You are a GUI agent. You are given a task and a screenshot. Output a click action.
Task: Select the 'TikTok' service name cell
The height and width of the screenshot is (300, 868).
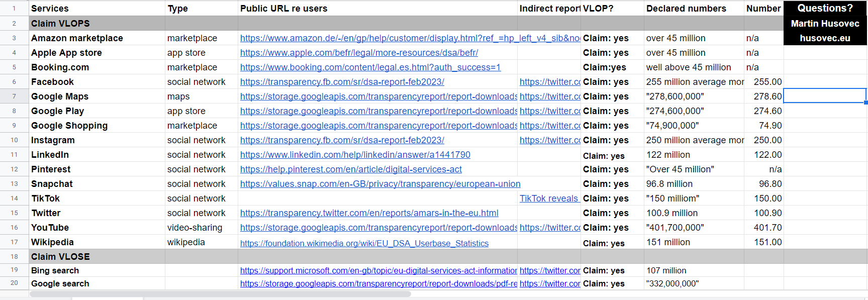point(97,198)
